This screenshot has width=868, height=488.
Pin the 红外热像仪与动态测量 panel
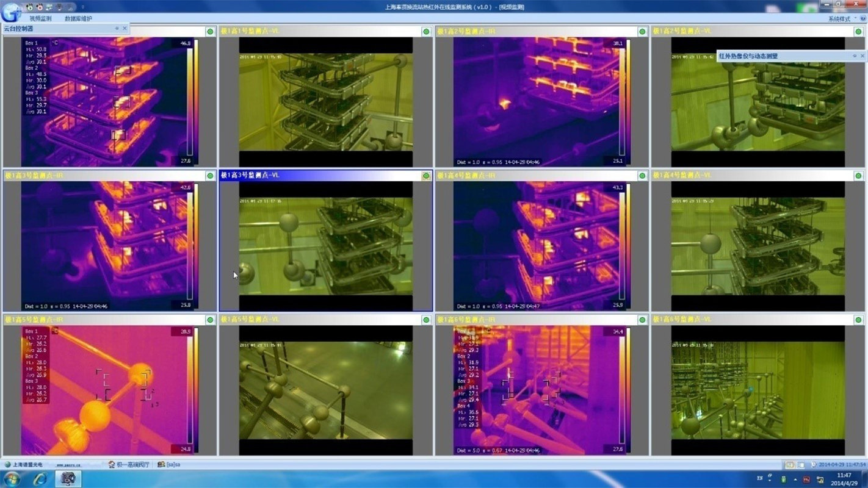coord(855,56)
